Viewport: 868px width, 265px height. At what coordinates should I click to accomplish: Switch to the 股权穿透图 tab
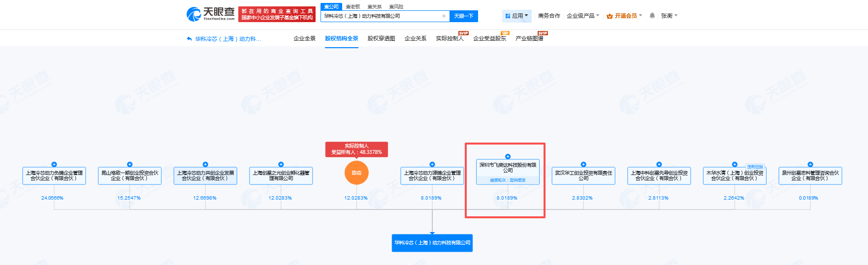click(x=381, y=38)
